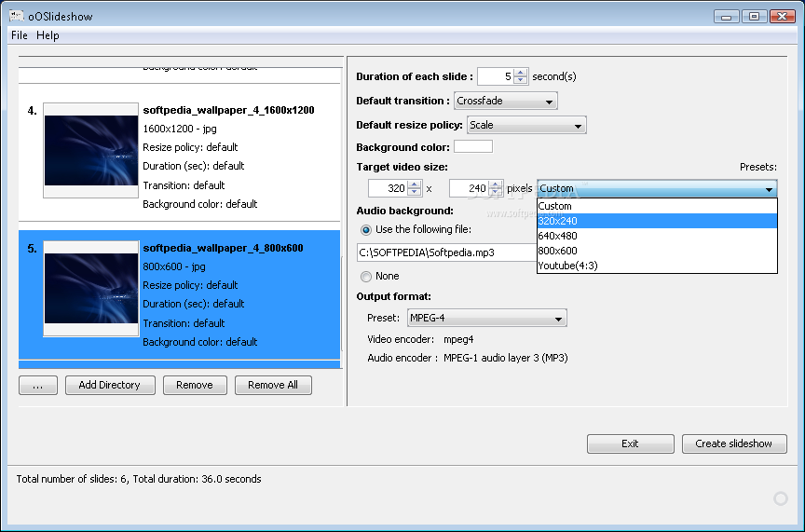Close the oOSlideshow window

783,17
